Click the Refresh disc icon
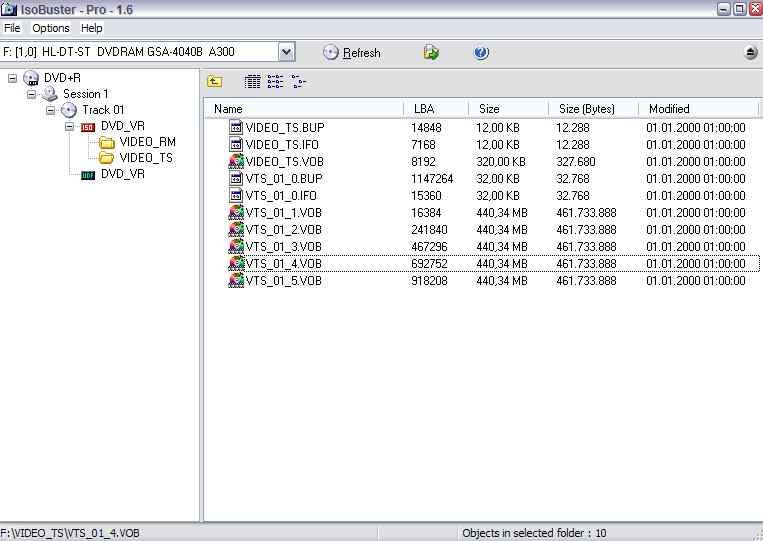The height and width of the screenshot is (541, 763). click(330, 53)
